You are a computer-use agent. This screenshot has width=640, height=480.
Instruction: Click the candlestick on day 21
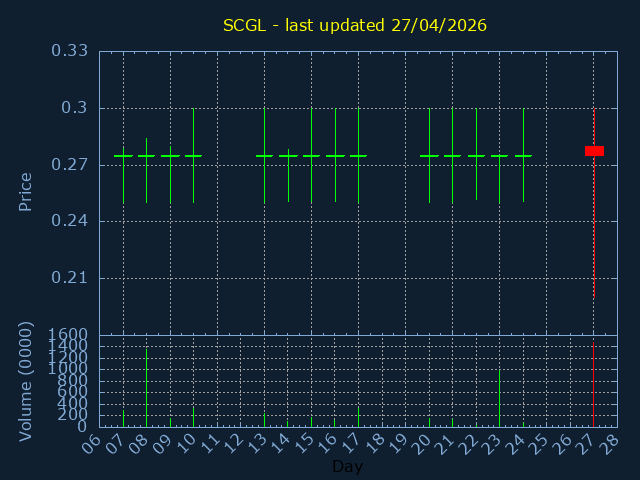[x=452, y=156]
